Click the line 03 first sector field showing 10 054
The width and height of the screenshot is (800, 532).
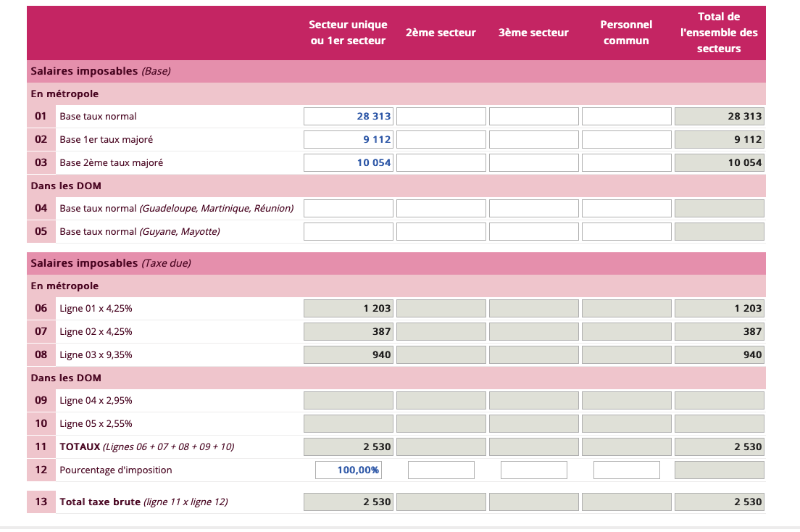(348, 162)
